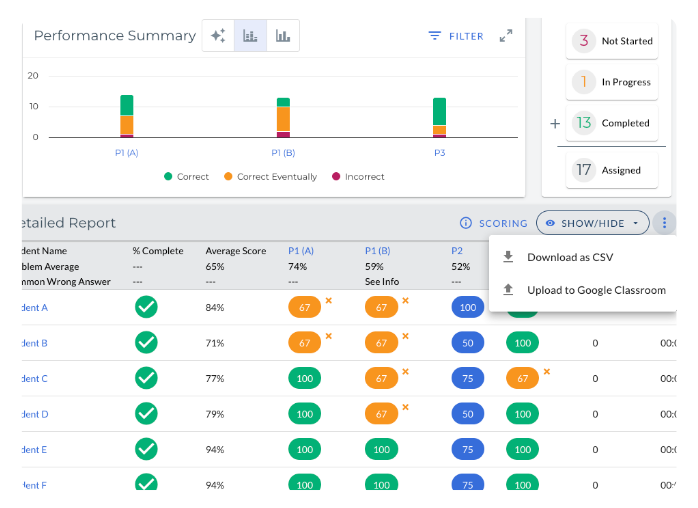Click Student B's P2 score 50
Screen dimensions: 698x508
468,343
